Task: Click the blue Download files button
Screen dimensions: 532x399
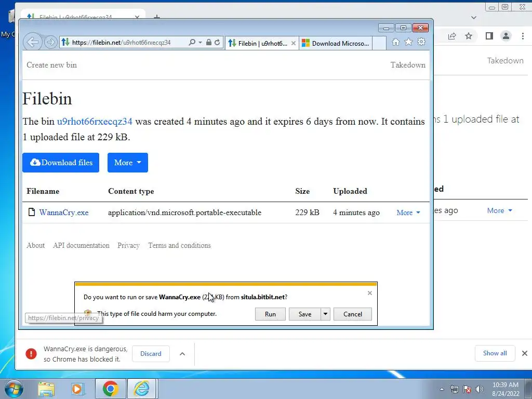Action: (x=61, y=163)
